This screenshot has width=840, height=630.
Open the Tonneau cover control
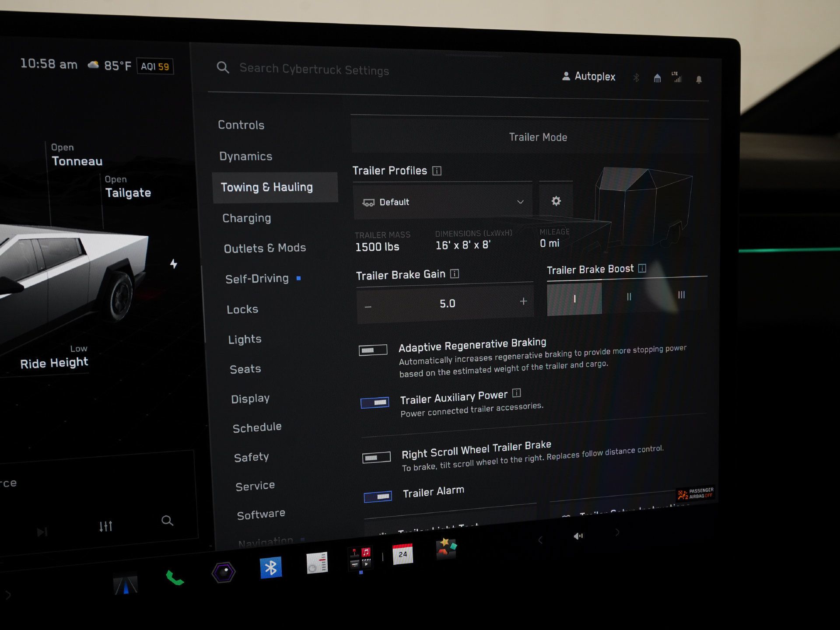tap(77, 155)
